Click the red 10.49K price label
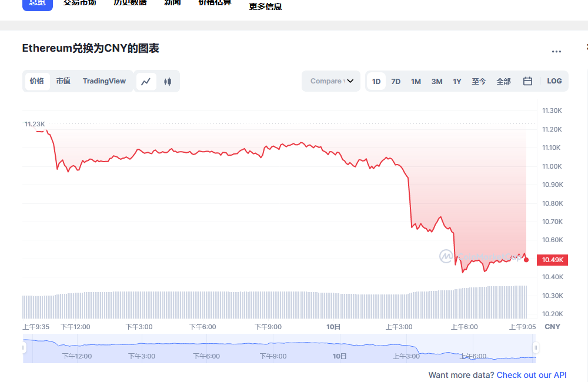 pos(552,259)
